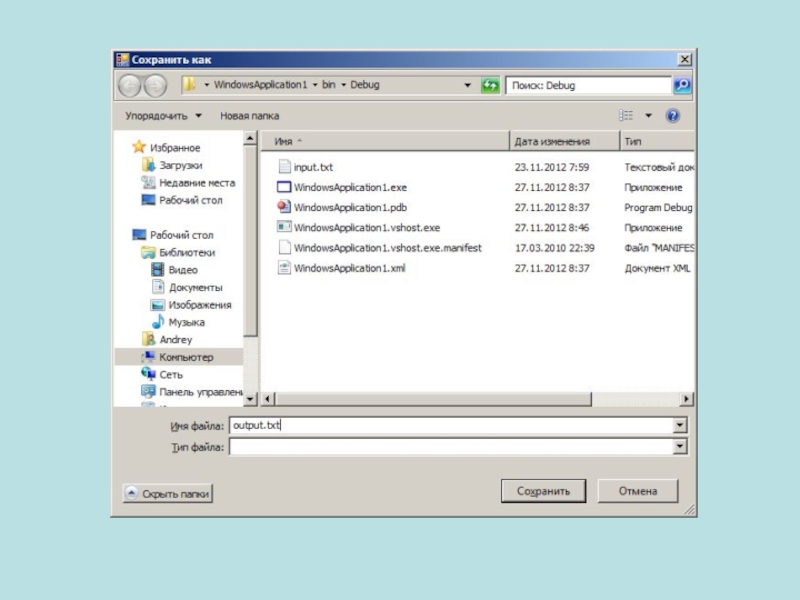Select WindowsApplication1.xml document
Screen dimensions: 800x600
tap(349, 268)
